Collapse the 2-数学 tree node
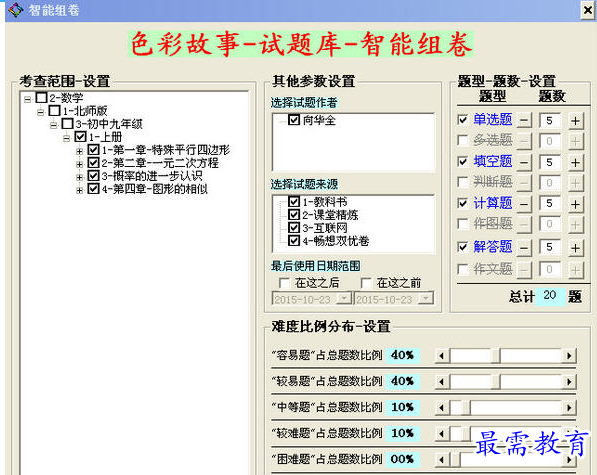Viewport: 597px width, 475px height. click(x=27, y=99)
